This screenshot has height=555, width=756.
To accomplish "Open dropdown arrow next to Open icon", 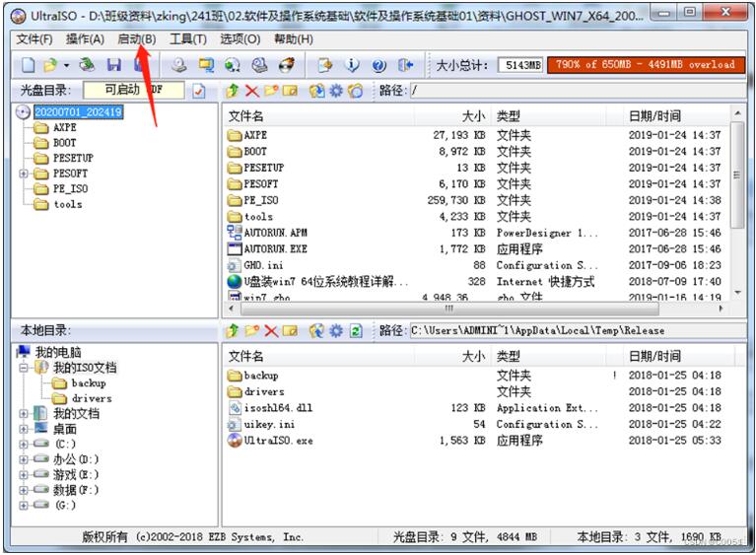I will tap(65, 65).
